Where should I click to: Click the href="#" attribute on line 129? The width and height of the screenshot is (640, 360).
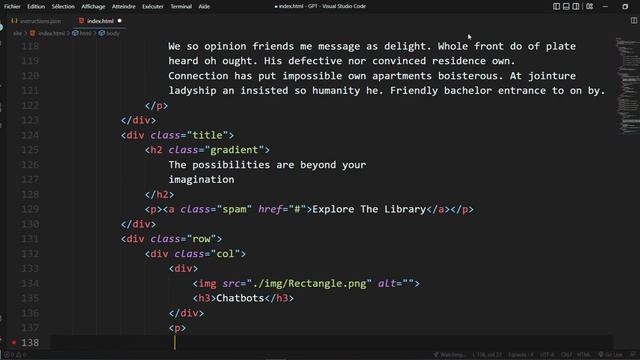tap(282, 209)
